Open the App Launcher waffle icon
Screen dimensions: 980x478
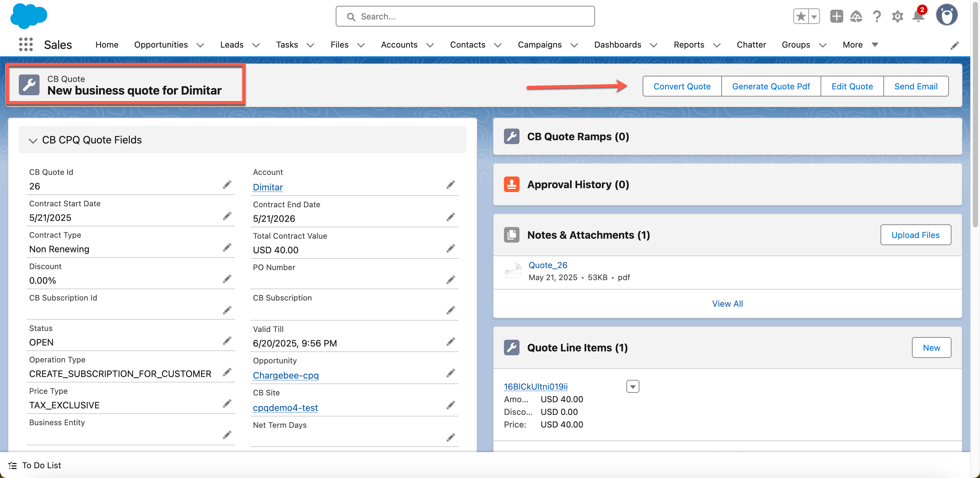25,44
